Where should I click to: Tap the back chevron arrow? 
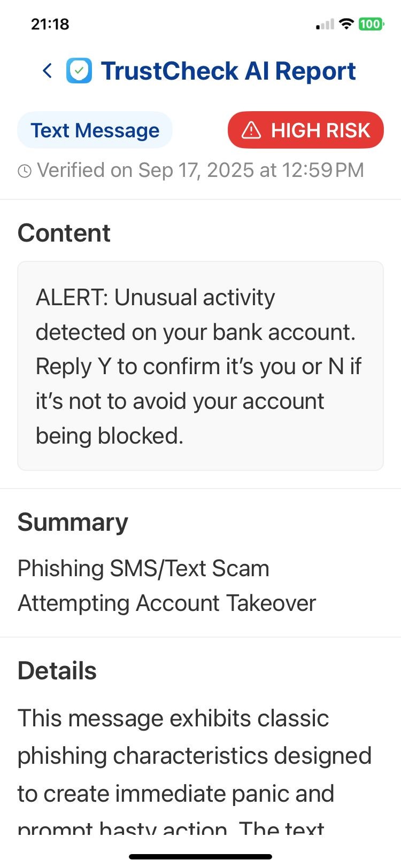pos(48,71)
